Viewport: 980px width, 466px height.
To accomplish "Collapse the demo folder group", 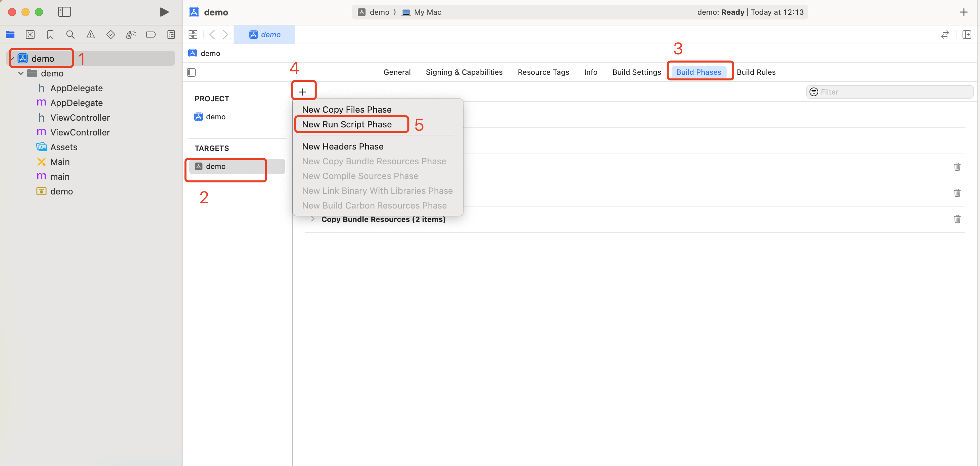I will pos(21,73).
